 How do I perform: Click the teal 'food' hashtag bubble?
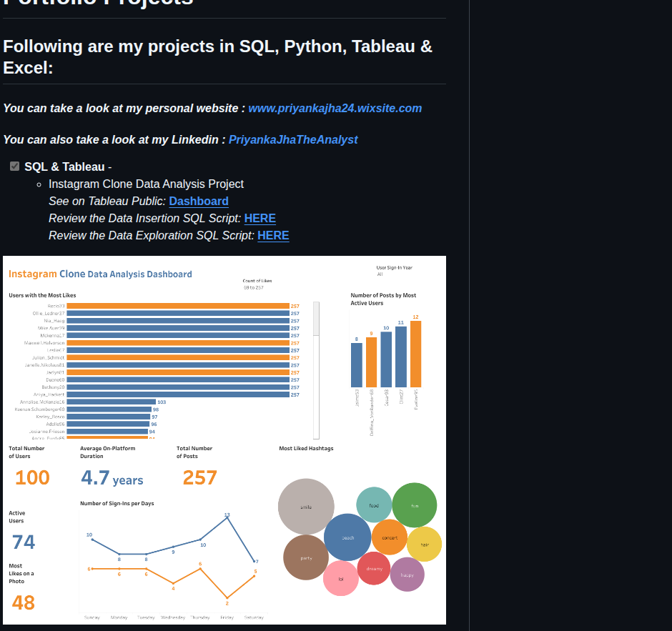pyautogui.click(x=374, y=505)
